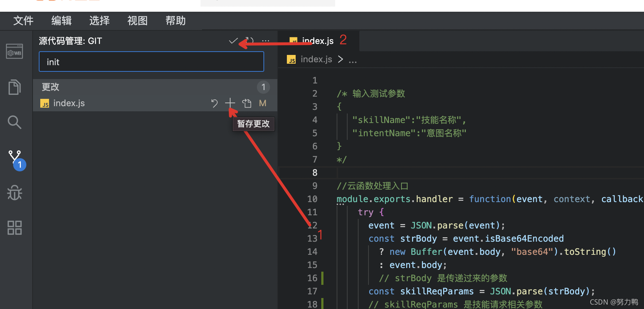This screenshot has width=644, height=309.
Task: Click the //云函数处理入口 comment
Action: (x=372, y=186)
